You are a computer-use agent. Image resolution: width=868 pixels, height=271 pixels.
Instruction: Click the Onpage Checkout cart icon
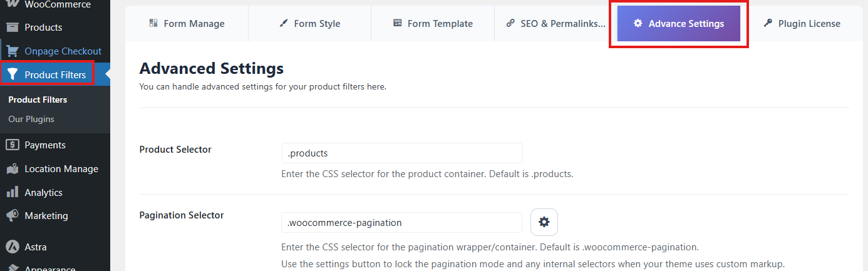12,51
